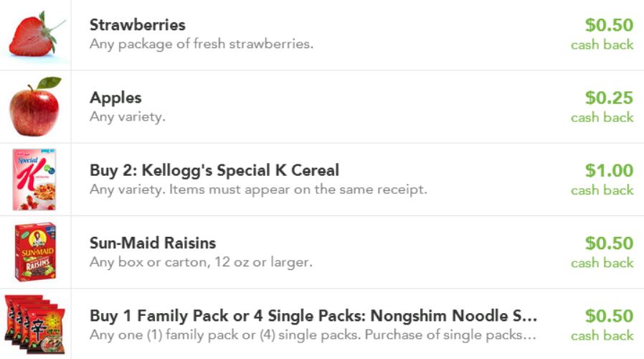The width and height of the screenshot is (644, 359).
Task: Select Buy 2: Kellogg's Special K Cereal title
Action: coord(214,171)
